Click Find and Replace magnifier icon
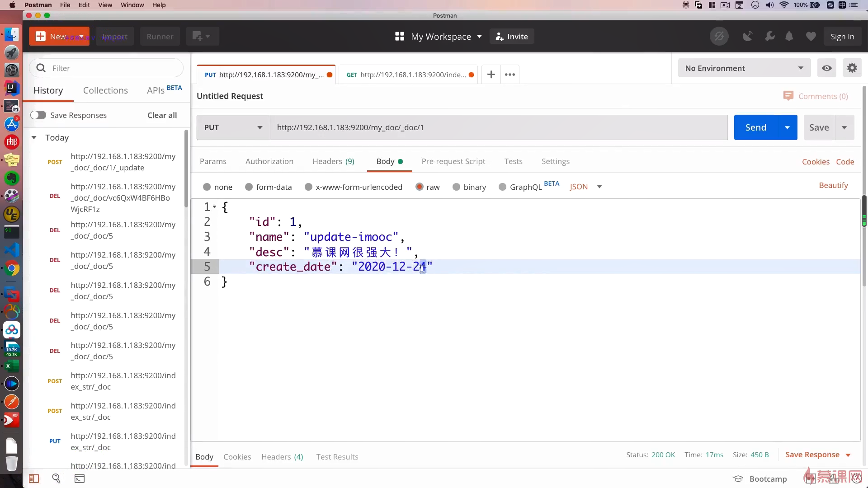Viewport: 868px width, 488px height. [57, 479]
